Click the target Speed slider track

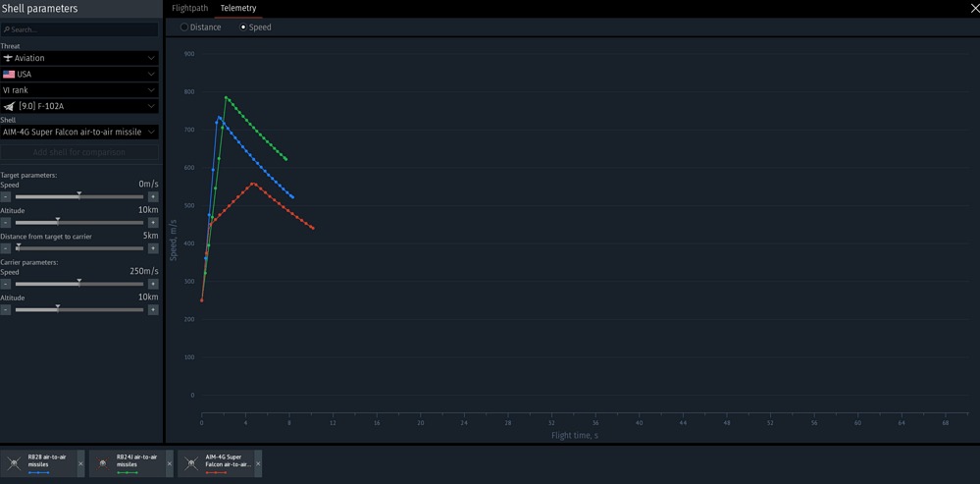[x=79, y=196]
